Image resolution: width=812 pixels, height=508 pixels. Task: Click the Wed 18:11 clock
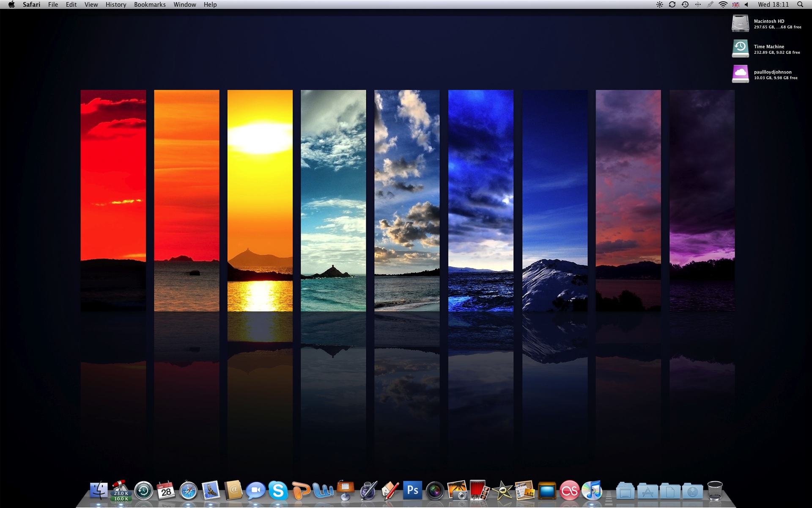point(774,5)
